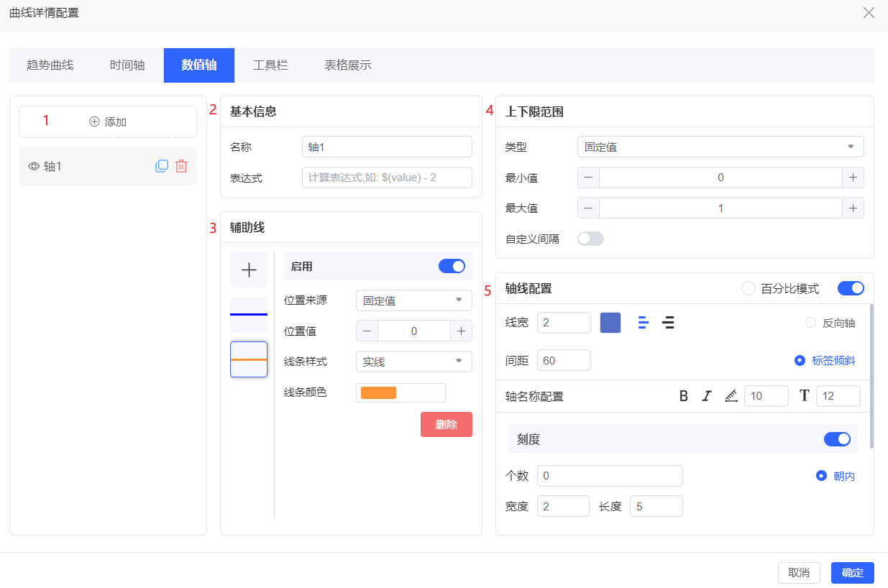The image size is (888, 588).
Task: Expand the 线条样式 dropdown
Action: 413,362
